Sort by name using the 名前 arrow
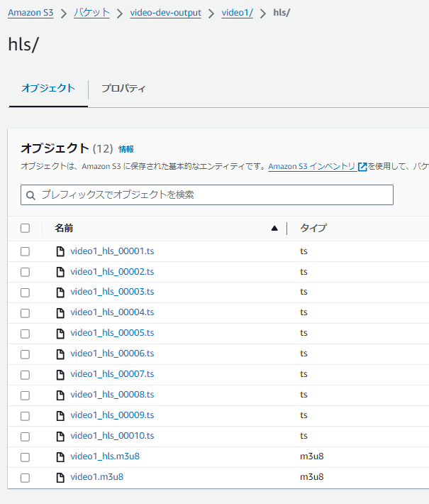Screen dimensions: 429x504 (274, 229)
